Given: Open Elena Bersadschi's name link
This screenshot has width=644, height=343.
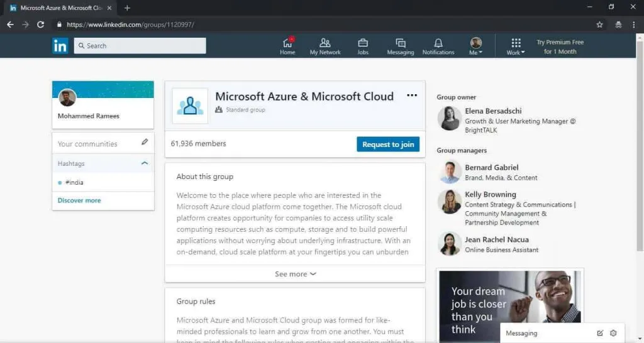Looking at the screenshot, I should [493, 111].
